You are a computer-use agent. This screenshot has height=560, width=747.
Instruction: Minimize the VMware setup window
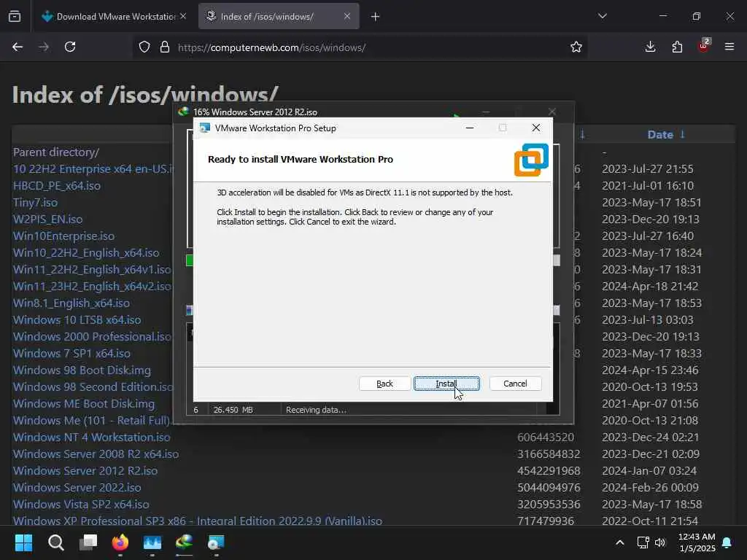point(470,128)
